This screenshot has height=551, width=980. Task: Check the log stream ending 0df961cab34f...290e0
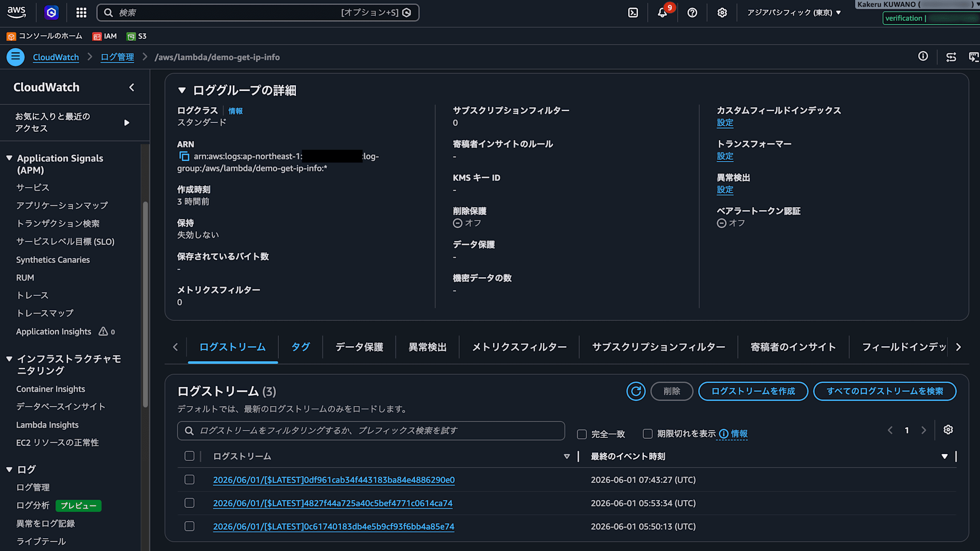pyautogui.click(x=190, y=479)
